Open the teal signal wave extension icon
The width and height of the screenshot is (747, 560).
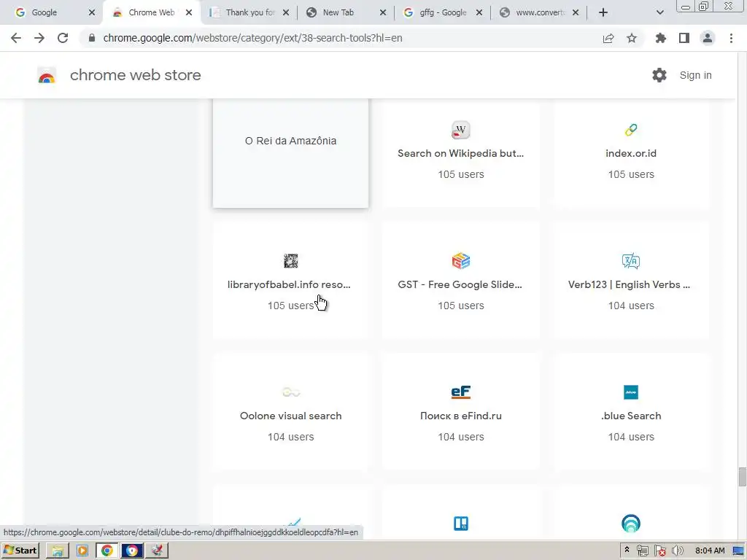pyautogui.click(x=631, y=524)
